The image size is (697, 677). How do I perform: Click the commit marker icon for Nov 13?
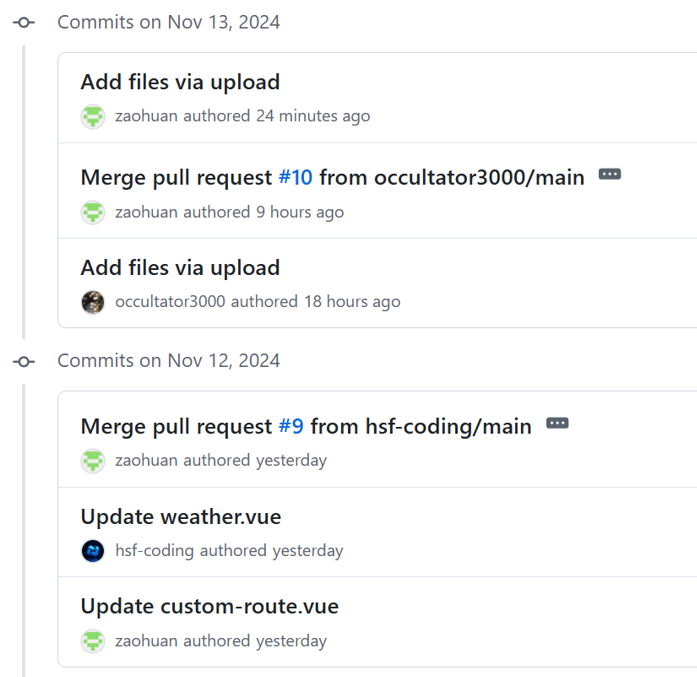pyautogui.click(x=23, y=22)
